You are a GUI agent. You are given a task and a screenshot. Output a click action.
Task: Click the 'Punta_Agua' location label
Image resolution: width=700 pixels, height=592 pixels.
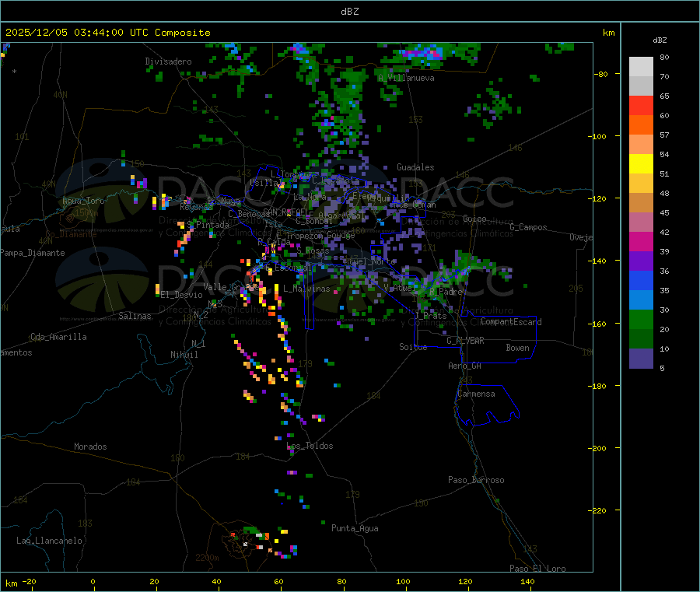coord(355,528)
